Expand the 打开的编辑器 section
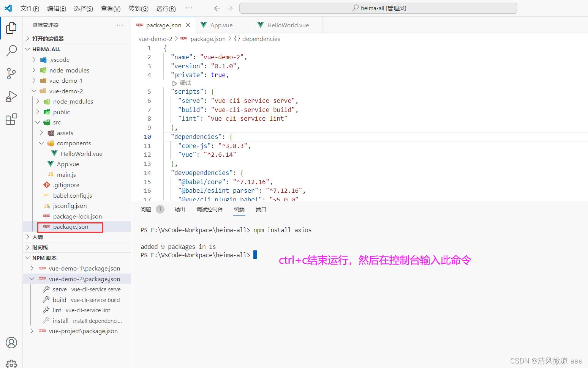 [x=28, y=38]
